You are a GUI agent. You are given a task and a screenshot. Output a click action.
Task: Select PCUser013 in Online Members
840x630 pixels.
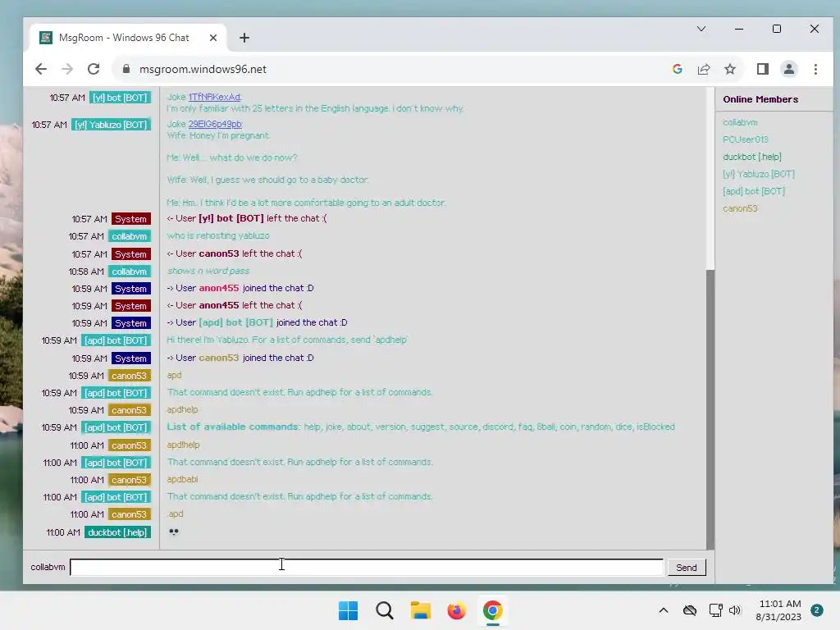(745, 139)
